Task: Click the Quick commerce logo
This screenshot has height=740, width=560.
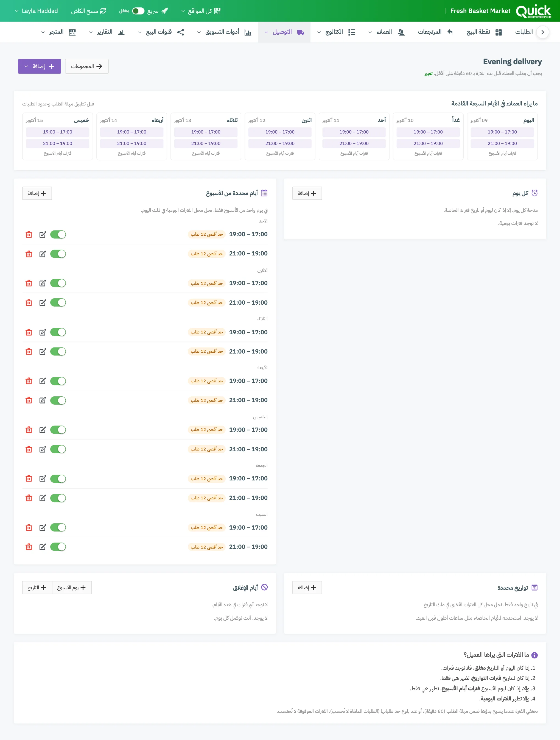Action: (x=534, y=11)
